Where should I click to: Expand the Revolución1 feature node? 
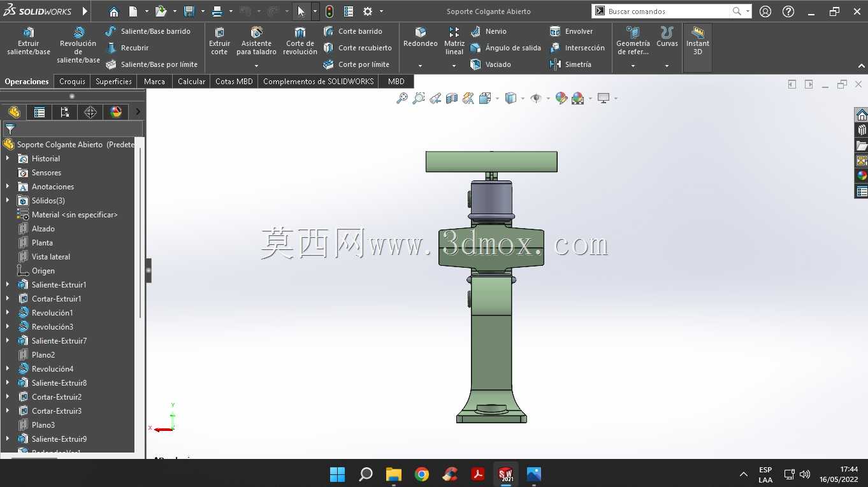(8, 313)
